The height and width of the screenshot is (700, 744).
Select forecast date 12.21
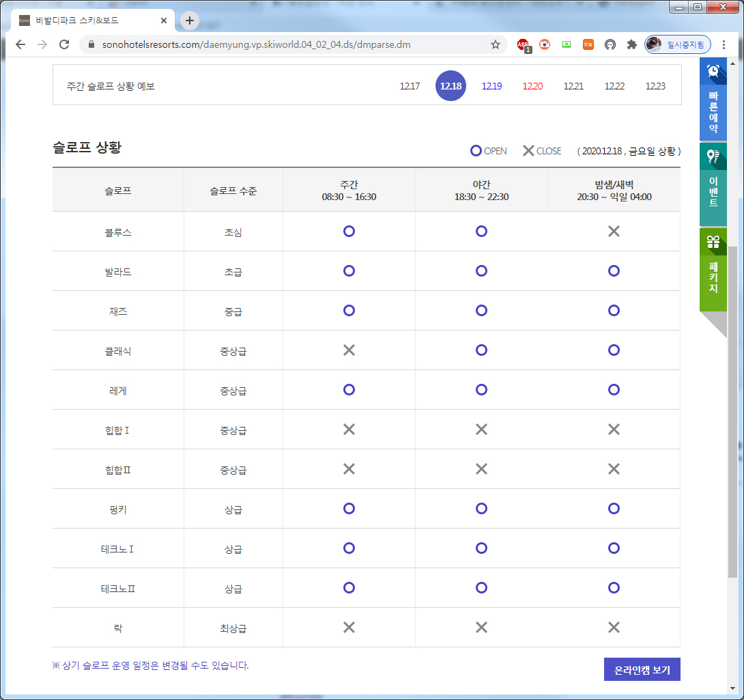573,86
